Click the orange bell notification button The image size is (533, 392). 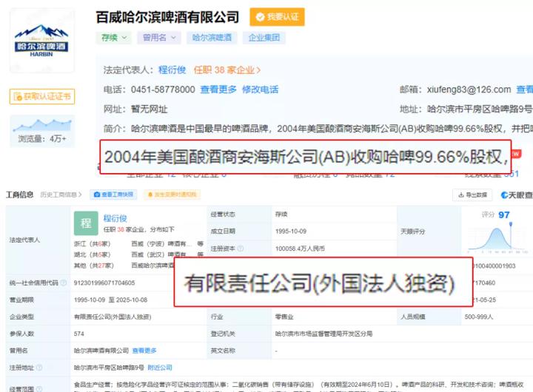point(172,195)
